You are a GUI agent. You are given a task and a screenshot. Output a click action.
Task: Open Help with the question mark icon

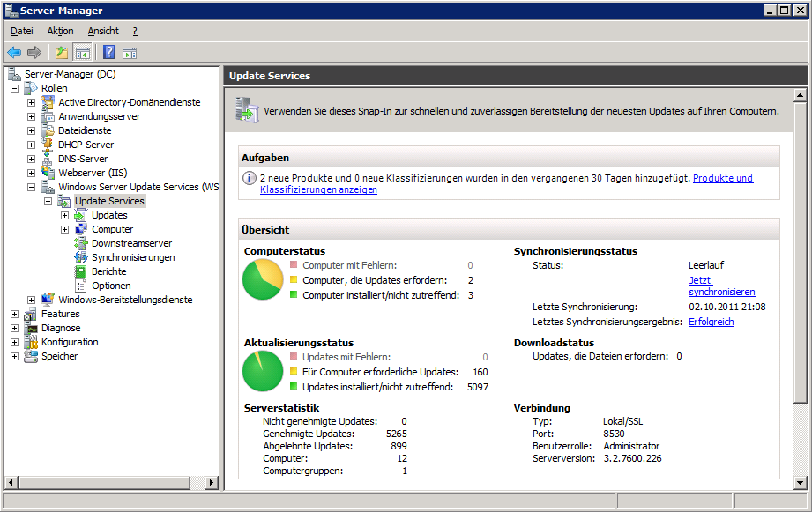(108, 52)
